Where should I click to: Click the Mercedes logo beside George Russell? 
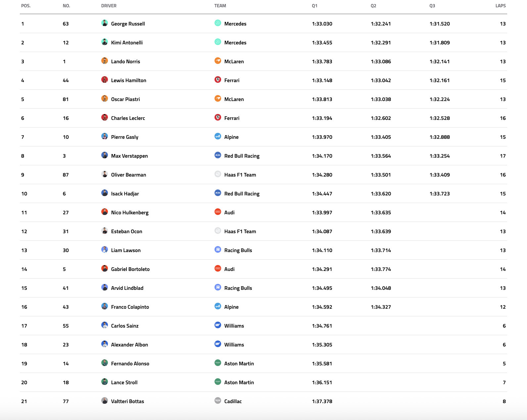(217, 23)
